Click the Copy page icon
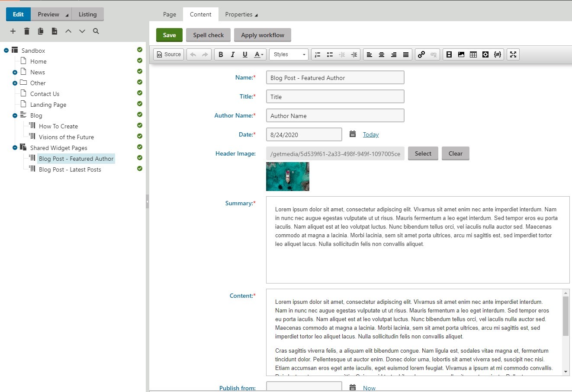 41,31
